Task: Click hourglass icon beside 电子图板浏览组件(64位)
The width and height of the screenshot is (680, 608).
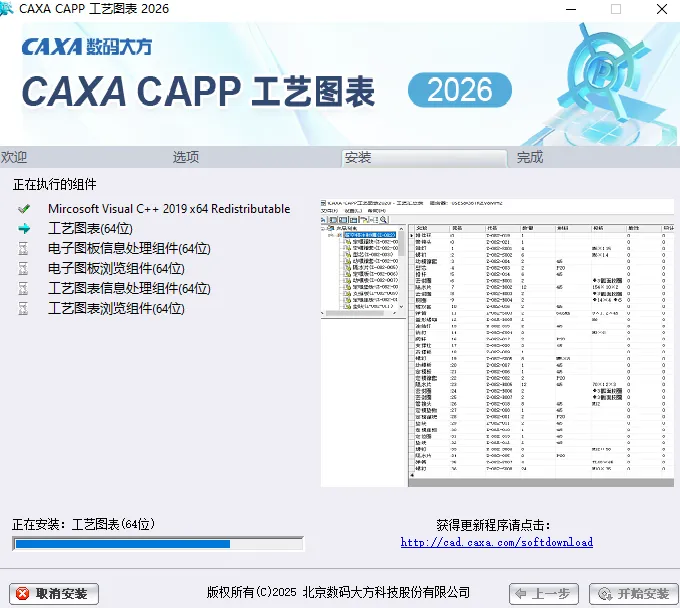Action: coord(23,268)
